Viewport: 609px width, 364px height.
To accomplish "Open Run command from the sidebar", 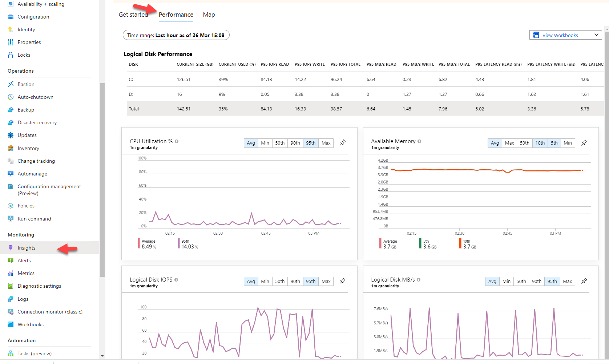I will (34, 219).
